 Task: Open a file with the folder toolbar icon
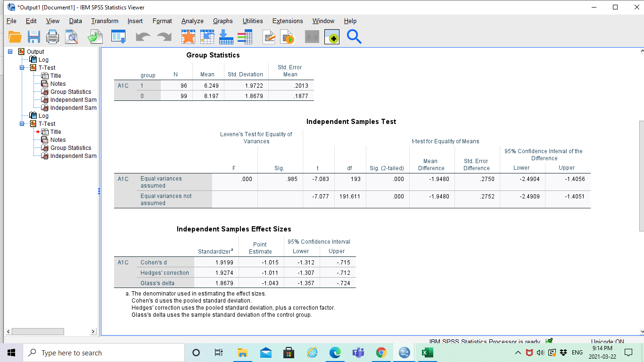pyautogui.click(x=15, y=37)
